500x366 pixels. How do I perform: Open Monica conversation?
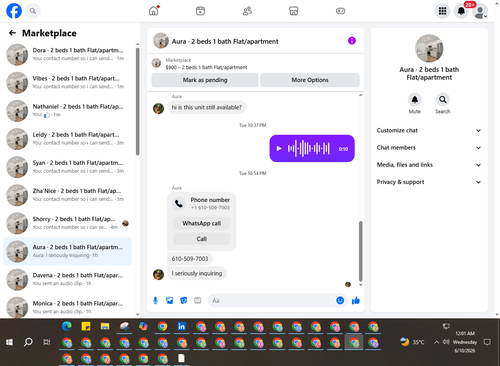(68, 307)
